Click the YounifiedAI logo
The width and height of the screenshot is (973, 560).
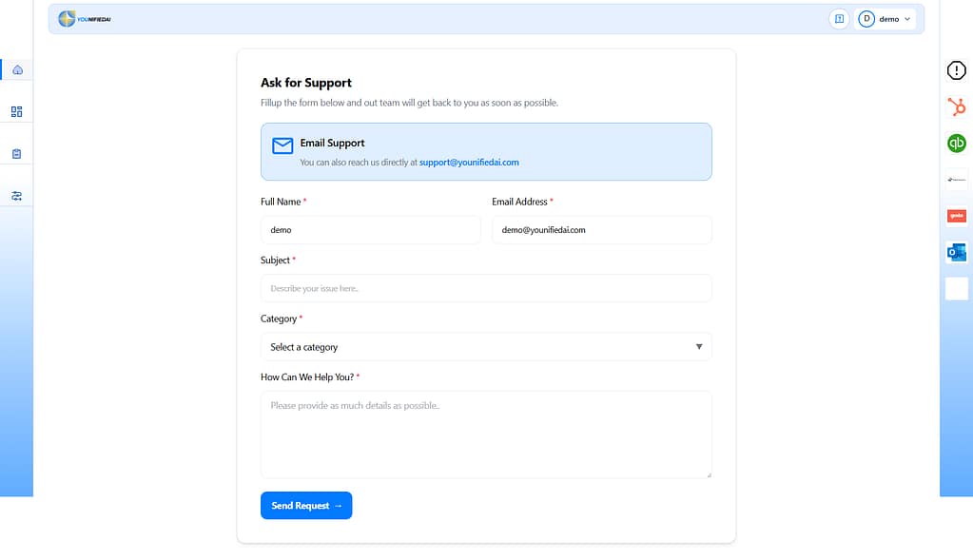pos(85,19)
